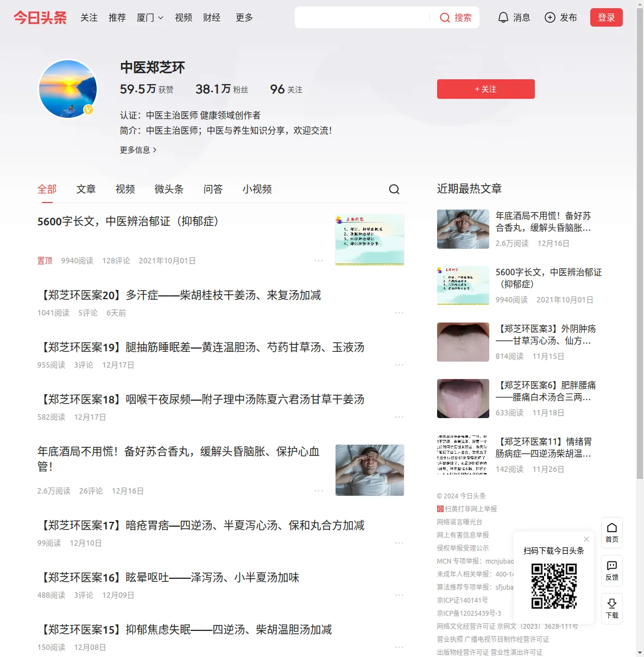Image resolution: width=644 pixels, height=657 pixels.
Task: Click the header search input field
Action: [x=362, y=17]
